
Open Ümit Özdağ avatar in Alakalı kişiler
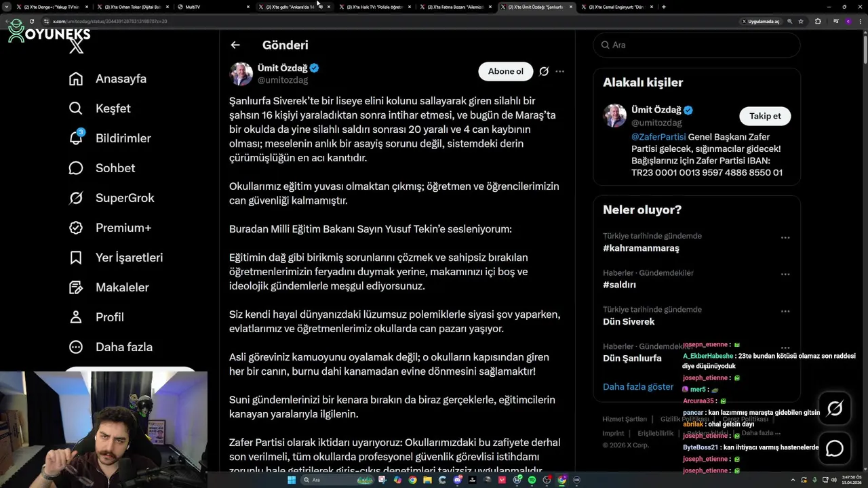click(x=615, y=115)
